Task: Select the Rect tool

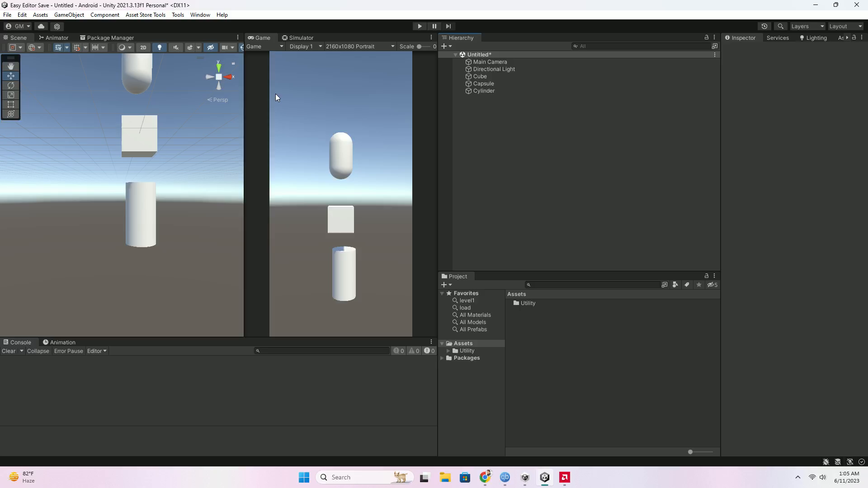Action: [11, 104]
